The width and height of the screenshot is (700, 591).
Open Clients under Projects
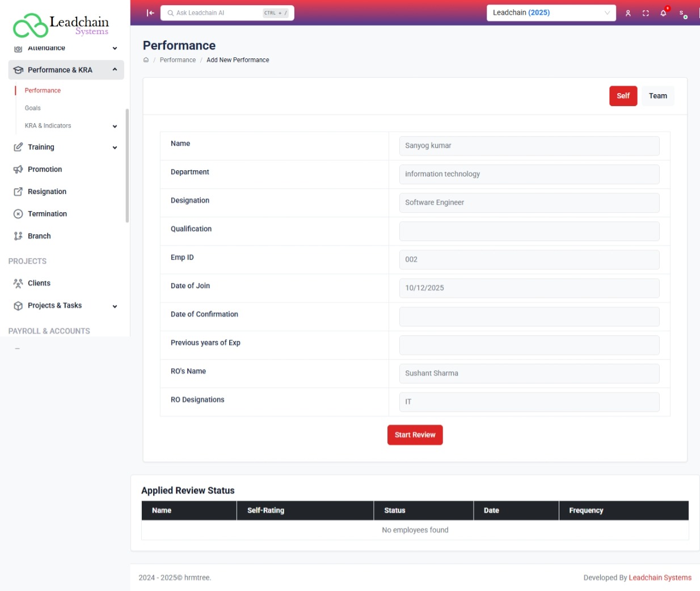(x=39, y=283)
